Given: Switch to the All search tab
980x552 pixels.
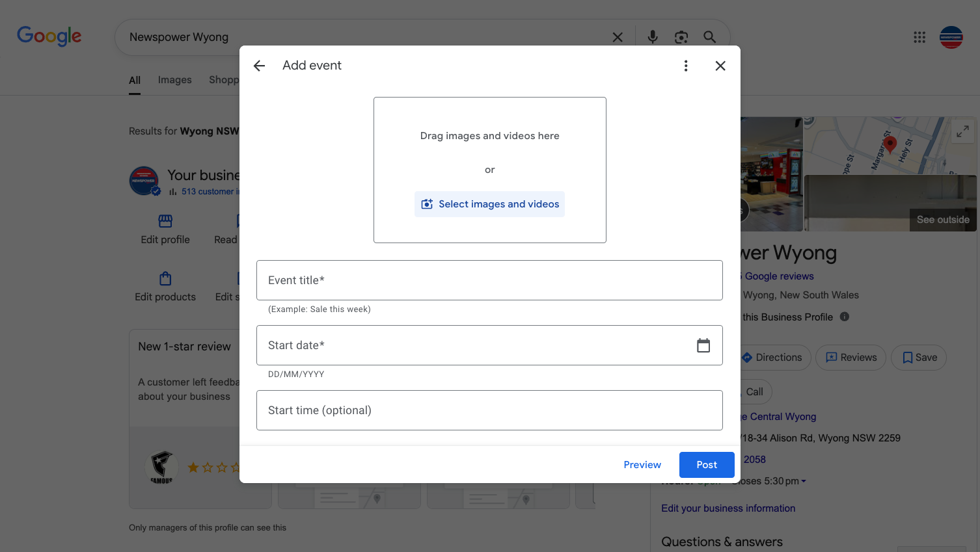Looking at the screenshot, I should coord(135,81).
